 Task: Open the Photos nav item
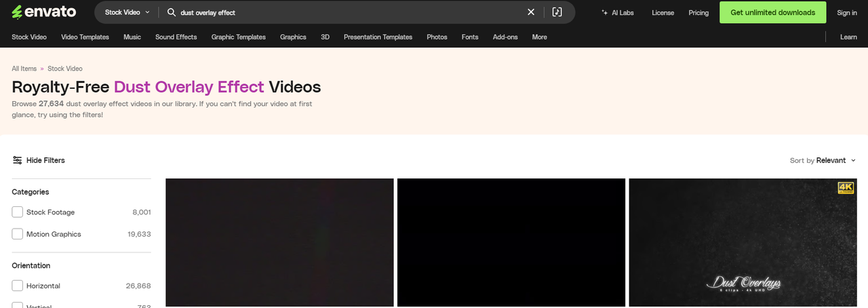click(x=437, y=37)
